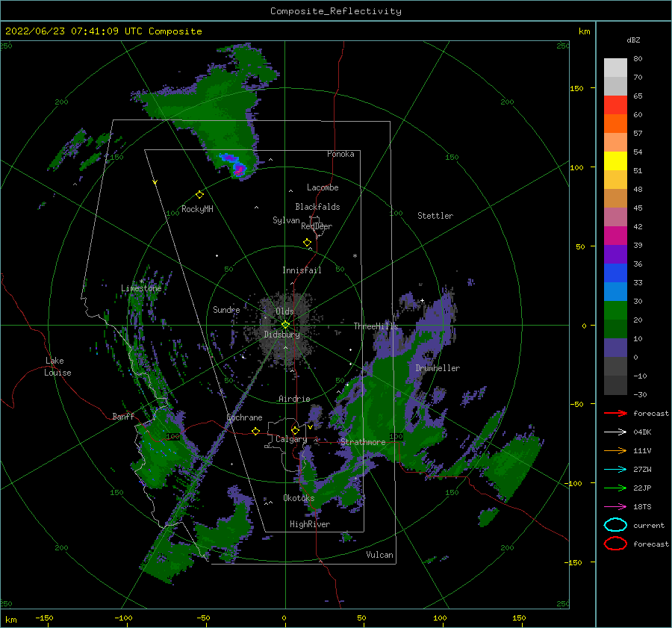The width and height of the screenshot is (672, 628).
Task: Click the white asterisk marker near Limestone
Action: [141, 282]
